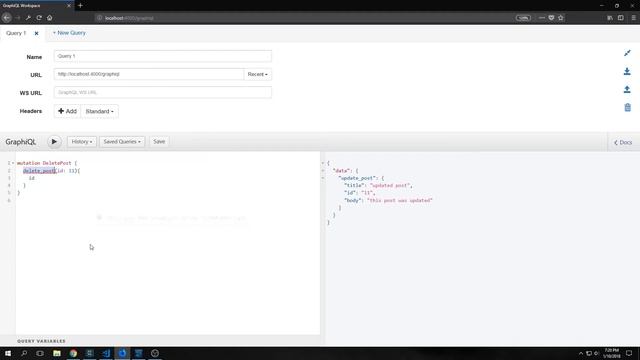
Task: Click the browser forward arrow
Action: pyautogui.click(x=18, y=18)
